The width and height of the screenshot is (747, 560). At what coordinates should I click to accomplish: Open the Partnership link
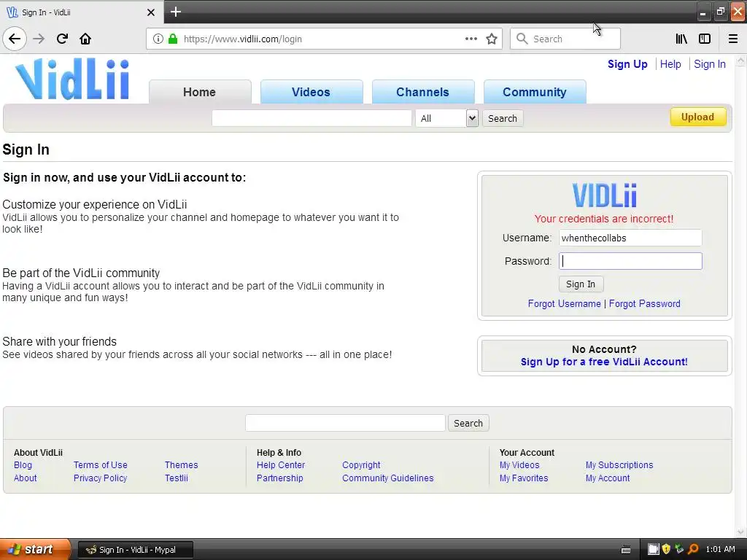pos(279,478)
